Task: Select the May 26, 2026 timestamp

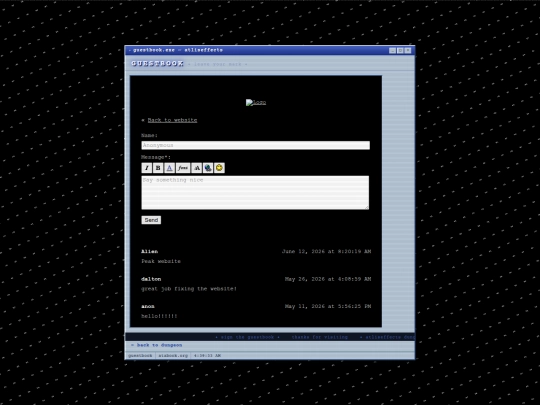Action: pyautogui.click(x=328, y=279)
